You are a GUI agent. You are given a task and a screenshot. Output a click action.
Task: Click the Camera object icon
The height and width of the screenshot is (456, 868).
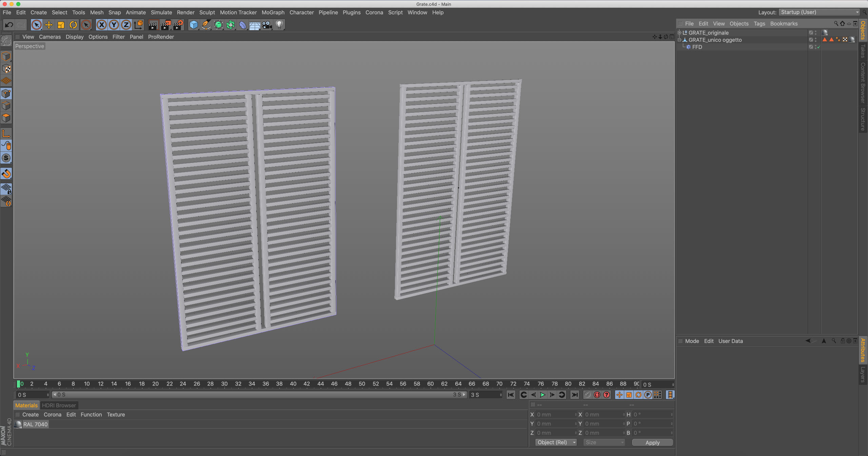click(x=267, y=25)
